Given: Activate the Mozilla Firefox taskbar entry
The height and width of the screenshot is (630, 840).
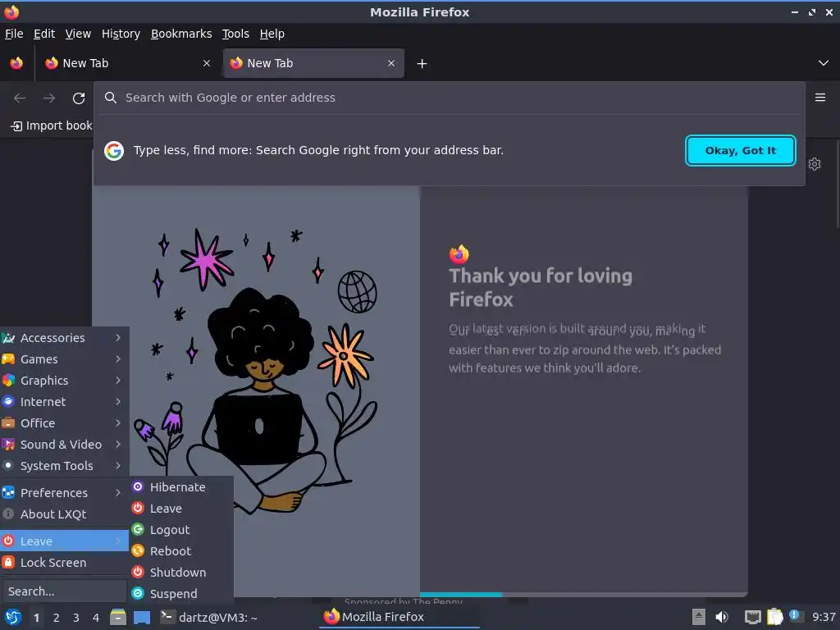Looking at the screenshot, I should pos(399,617).
